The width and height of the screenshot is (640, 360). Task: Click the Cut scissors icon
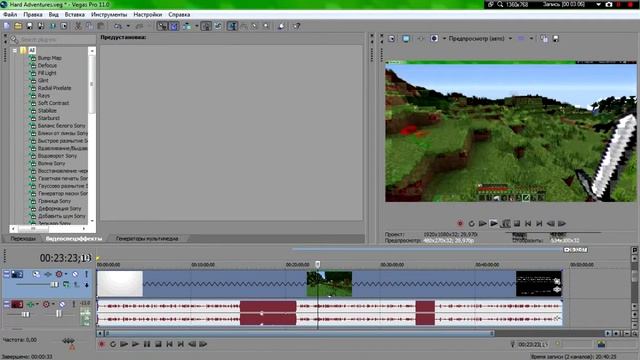[x=78, y=26]
